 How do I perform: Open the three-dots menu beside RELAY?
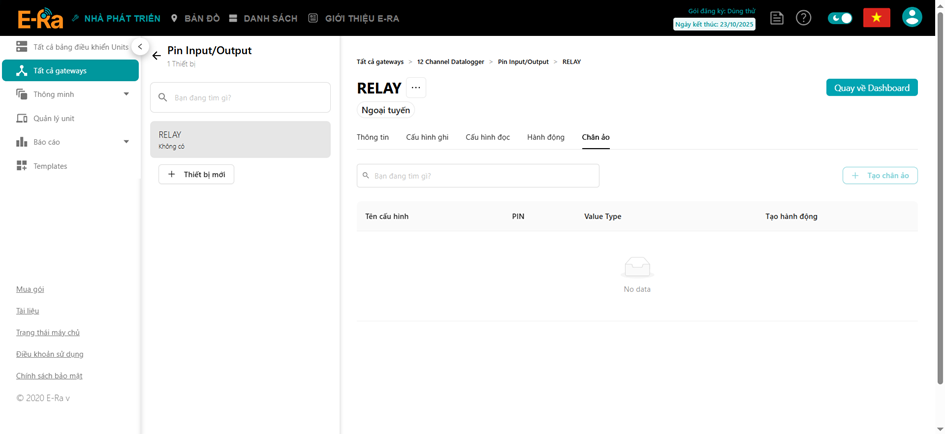pos(416,87)
